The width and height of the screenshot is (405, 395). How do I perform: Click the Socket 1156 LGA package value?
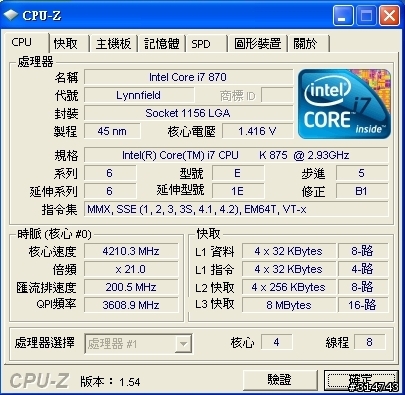coord(188,113)
